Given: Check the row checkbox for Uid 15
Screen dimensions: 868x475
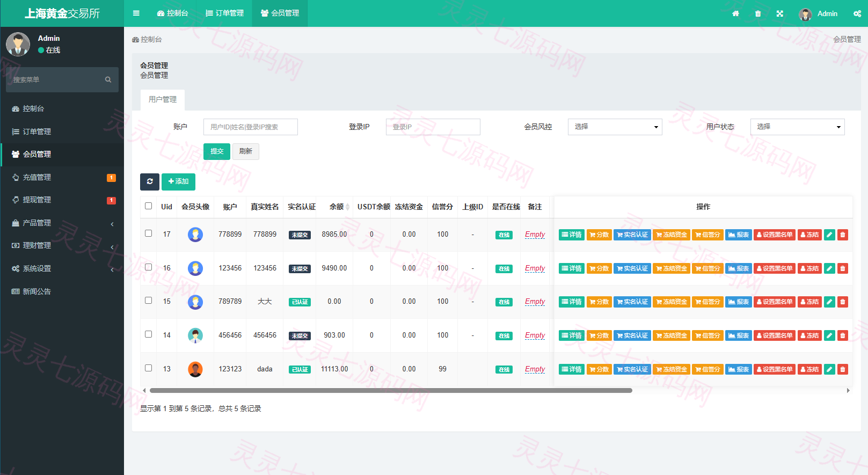Looking at the screenshot, I should point(149,301).
